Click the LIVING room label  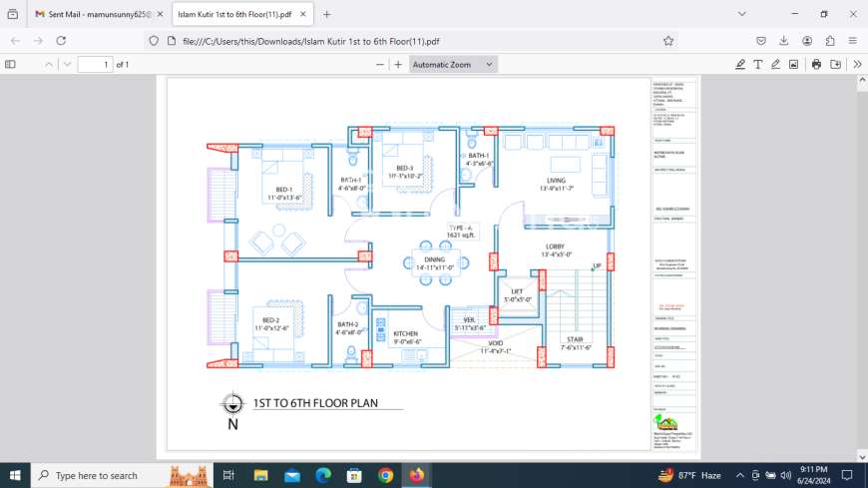pyautogui.click(x=557, y=181)
